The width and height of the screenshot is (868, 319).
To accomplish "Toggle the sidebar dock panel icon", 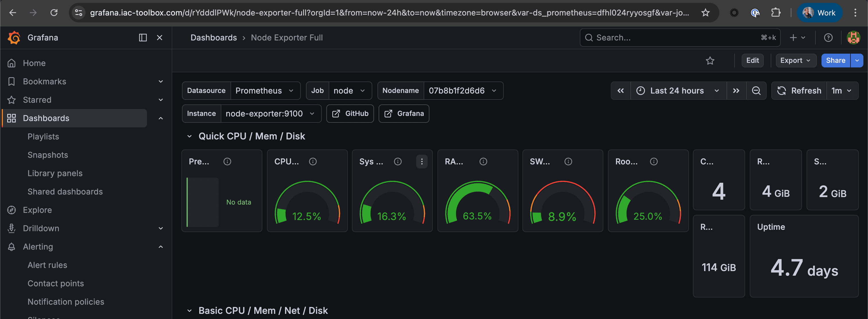I will pos(143,37).
